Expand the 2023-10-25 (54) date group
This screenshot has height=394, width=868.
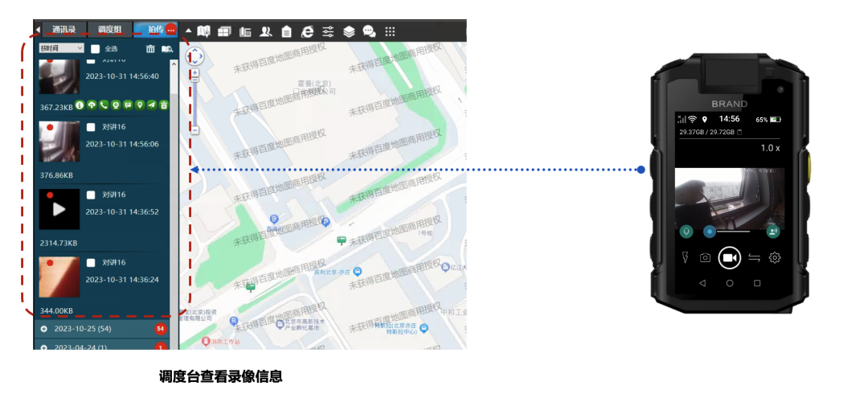[x=43, y=329]
